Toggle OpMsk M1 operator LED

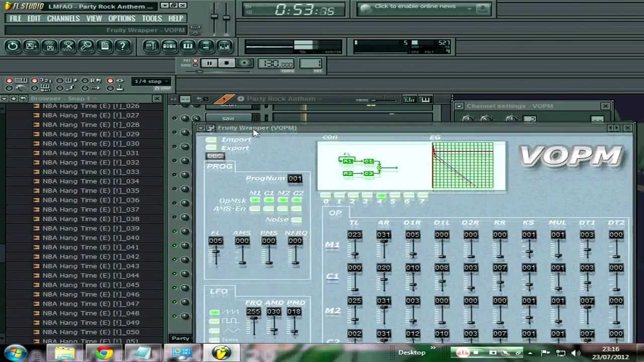click(x=255, y=200)
